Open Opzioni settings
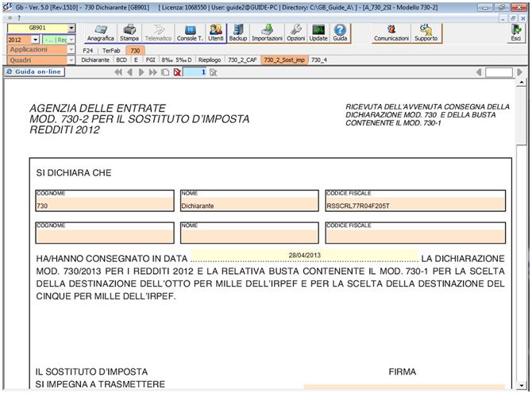 click(x=296, y=33)
